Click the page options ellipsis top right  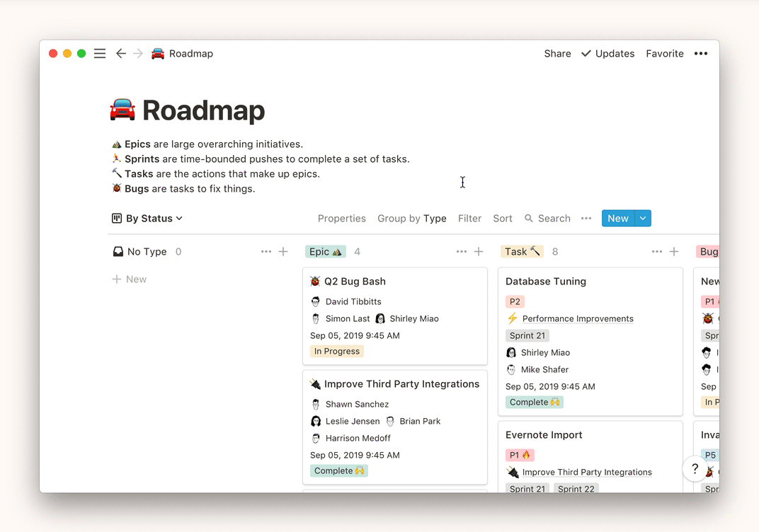pos(700,54)
